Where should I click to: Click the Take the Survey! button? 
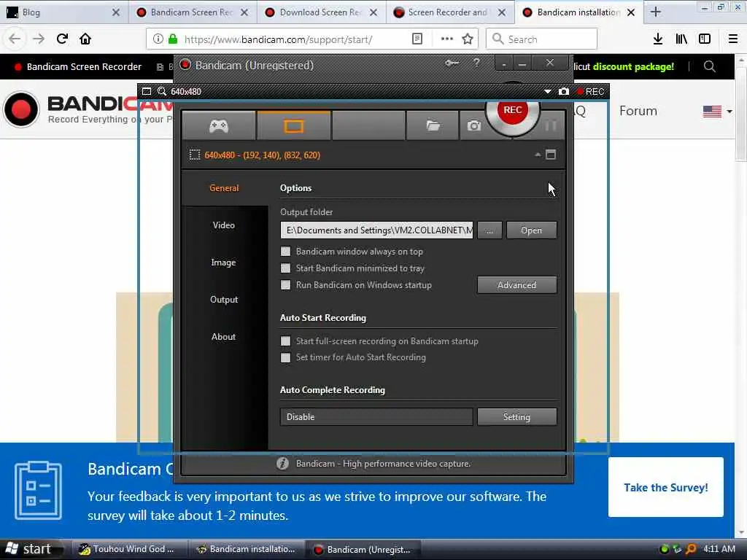coord(665,487)
